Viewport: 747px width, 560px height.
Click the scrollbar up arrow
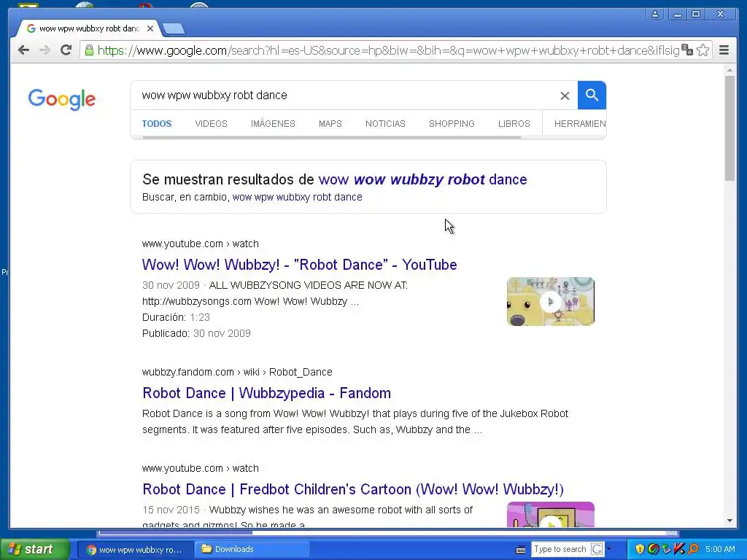click(x=729, y=70)
